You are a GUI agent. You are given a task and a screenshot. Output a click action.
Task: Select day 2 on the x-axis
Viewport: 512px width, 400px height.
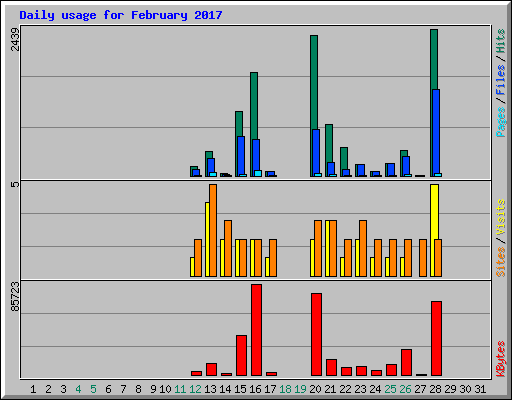click(48, 389)
